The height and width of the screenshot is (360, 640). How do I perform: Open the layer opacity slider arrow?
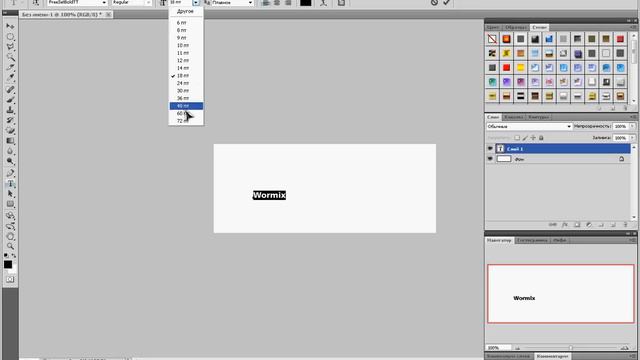point(632,127)
